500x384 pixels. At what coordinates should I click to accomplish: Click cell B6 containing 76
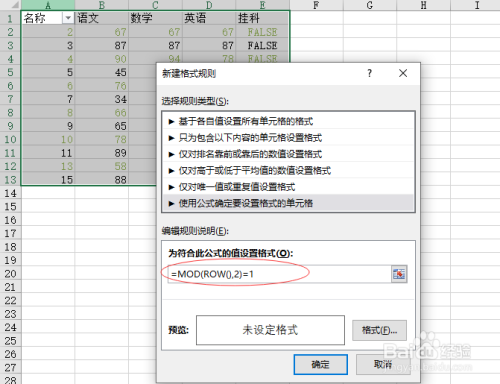[x=102, y=86]
